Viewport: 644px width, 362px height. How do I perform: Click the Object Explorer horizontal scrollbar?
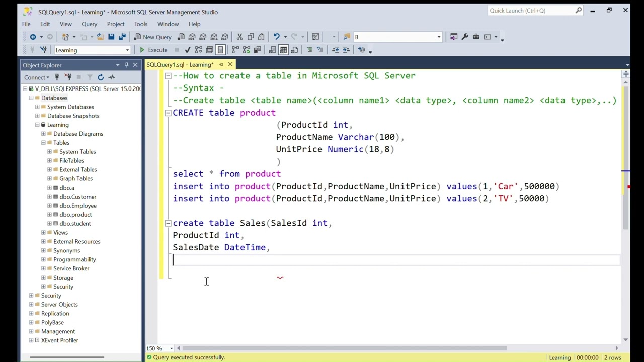[x=66, y=357]
